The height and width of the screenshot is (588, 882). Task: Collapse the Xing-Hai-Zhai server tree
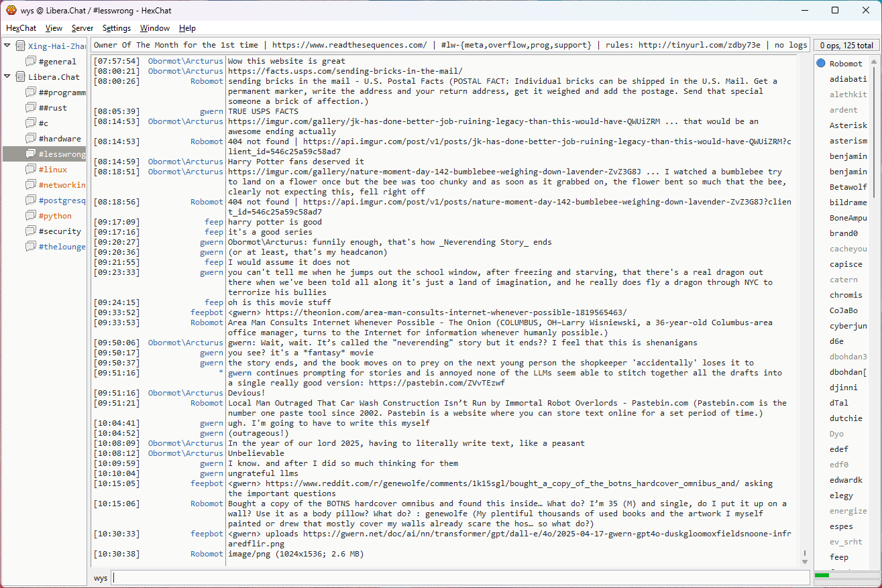click(7, 46)
